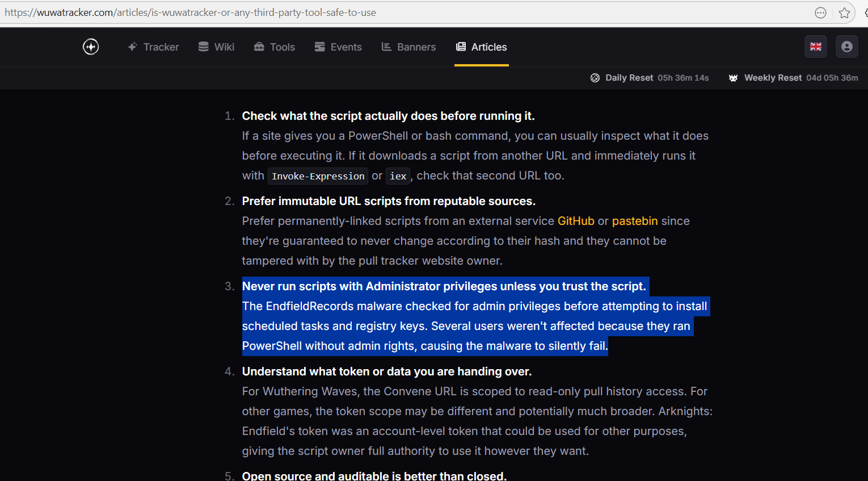Viewport: 868px width, 481px height.
Task: Bookmark this page with the star icon
Action: click(x=844, y=12)
